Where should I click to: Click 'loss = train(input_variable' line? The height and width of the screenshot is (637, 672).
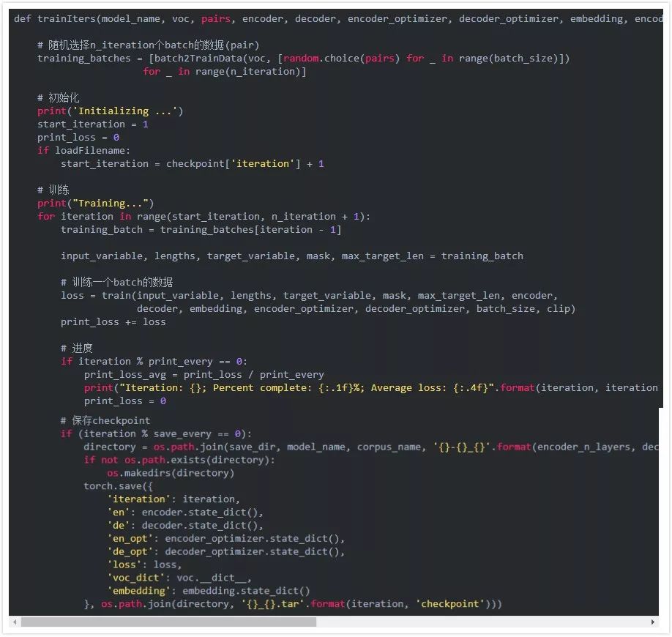point(309,295)
